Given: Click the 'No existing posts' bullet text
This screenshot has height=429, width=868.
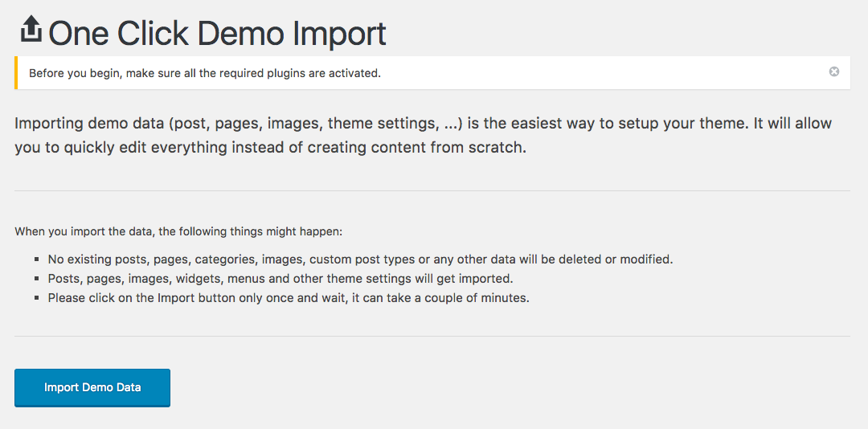Looking at the screenshot, I should (360, 259).
